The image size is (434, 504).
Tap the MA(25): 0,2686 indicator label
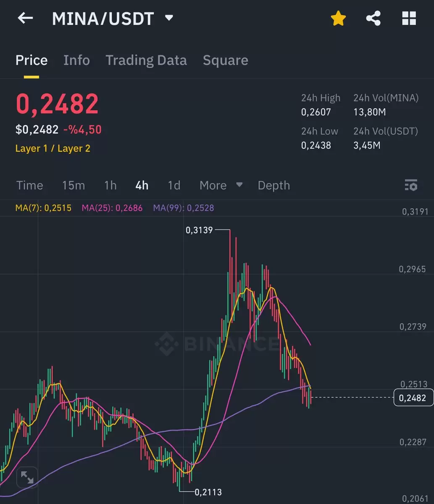pyautogui.click(x=112, y=208)
